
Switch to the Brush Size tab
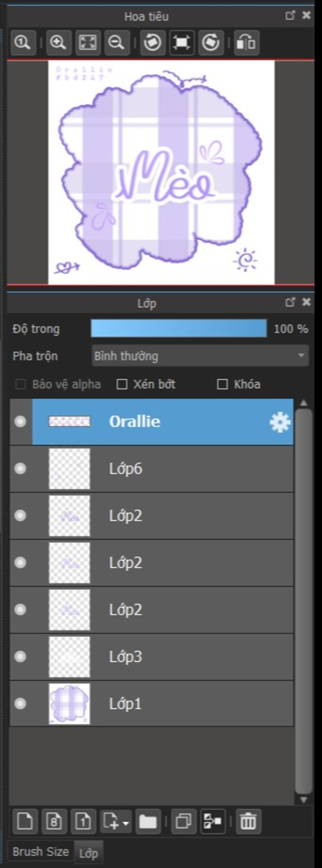click(x=41, y=852)
